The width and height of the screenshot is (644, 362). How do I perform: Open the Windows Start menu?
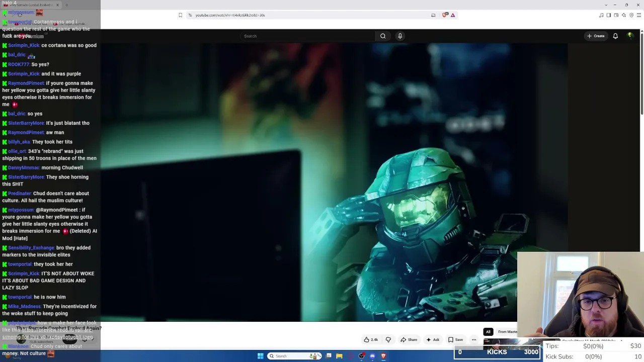click(260, 356)
